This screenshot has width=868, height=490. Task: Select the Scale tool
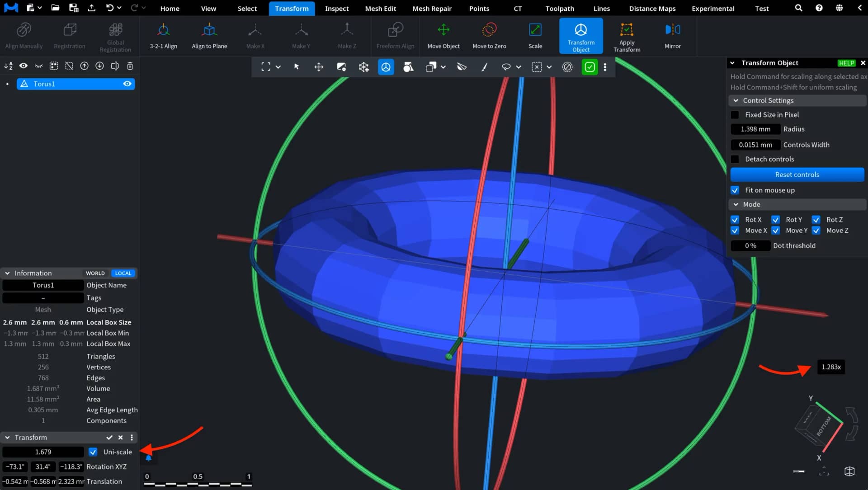[x=535, y=36]
